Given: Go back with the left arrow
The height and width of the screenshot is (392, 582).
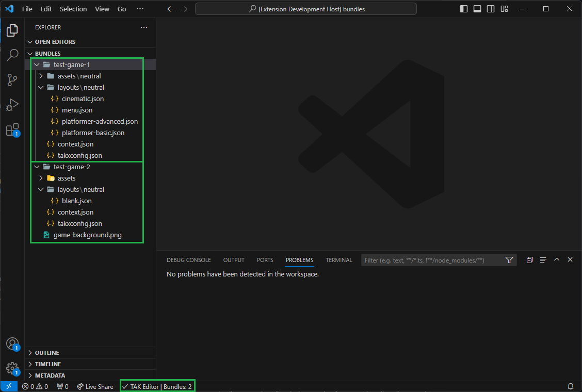Looking at the screenshot, I should click(170, 9).
